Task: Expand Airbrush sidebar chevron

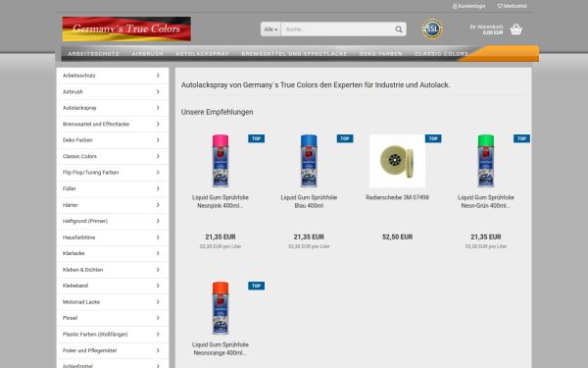Action: (158, 91)
